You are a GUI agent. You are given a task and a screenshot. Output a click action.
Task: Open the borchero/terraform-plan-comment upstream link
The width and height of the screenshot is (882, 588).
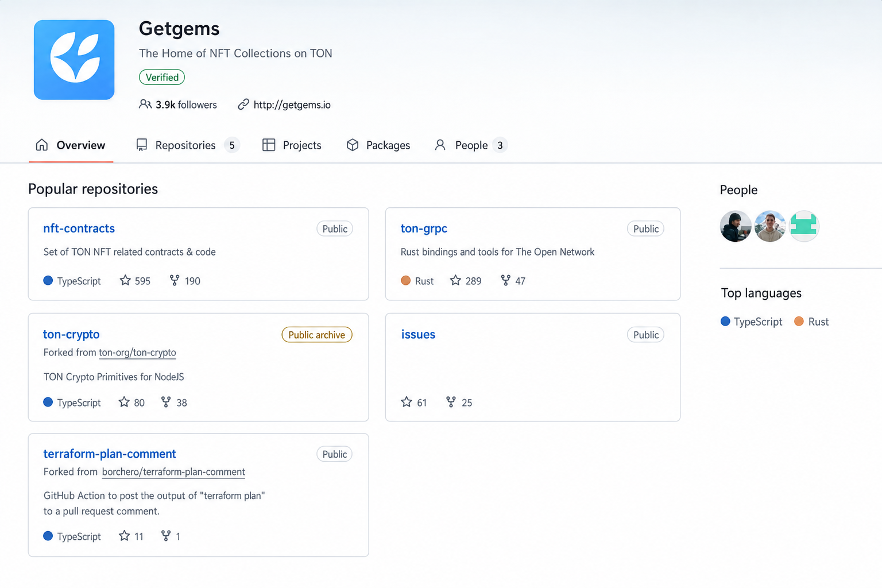pos(173,472)
